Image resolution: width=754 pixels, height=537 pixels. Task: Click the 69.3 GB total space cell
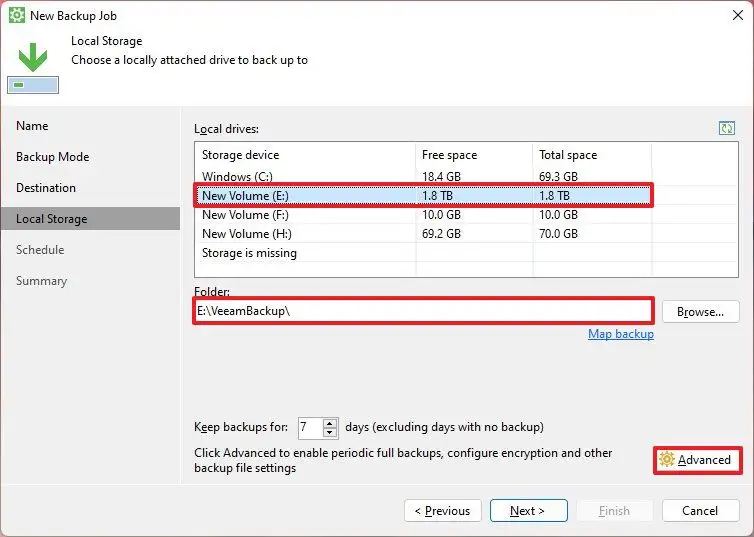(558, 176)
